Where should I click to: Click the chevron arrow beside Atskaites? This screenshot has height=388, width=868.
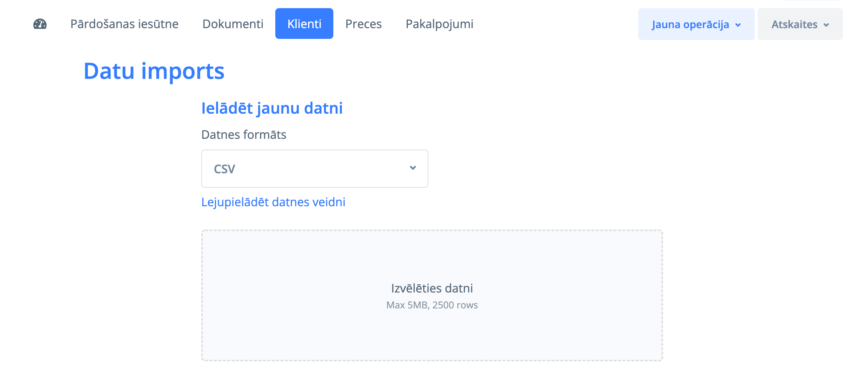(x=826, y=25)
